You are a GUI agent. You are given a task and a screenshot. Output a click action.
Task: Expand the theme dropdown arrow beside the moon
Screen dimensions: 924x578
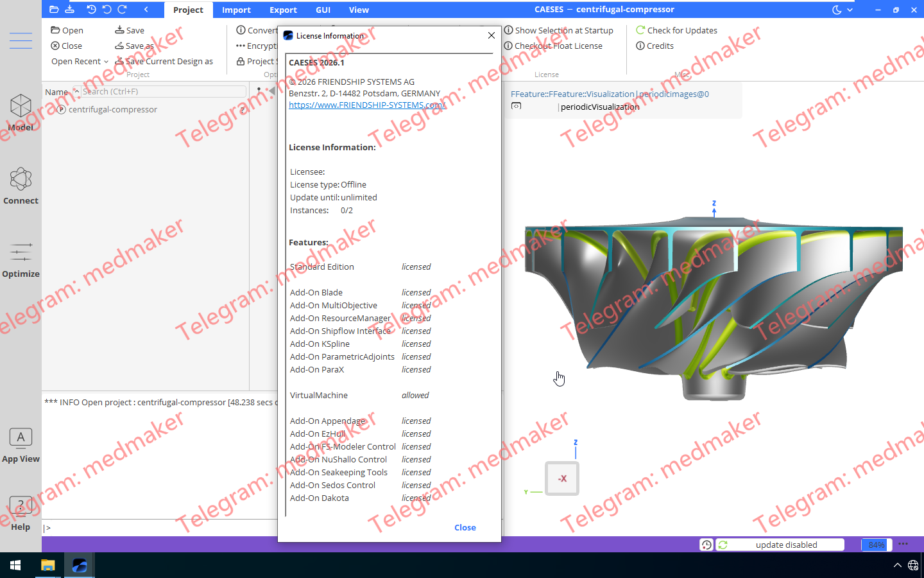(850, 10)
